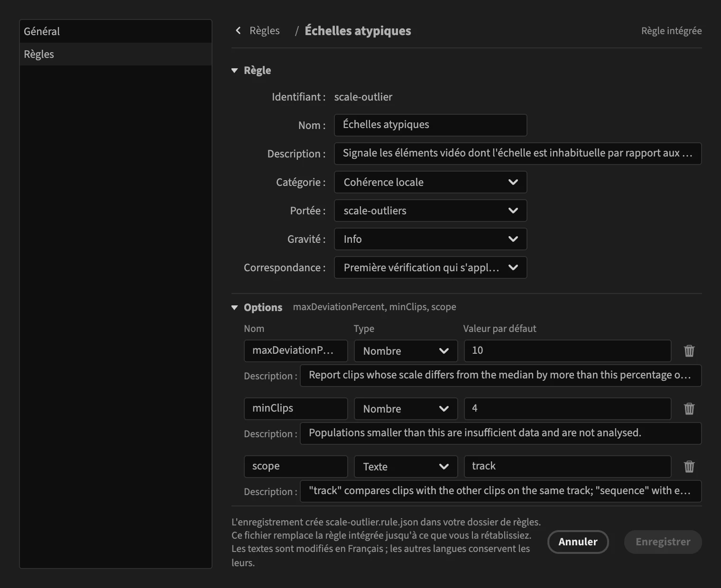Click the scale-outlier identifier text

pyautogui.click(x=363, y=97)
